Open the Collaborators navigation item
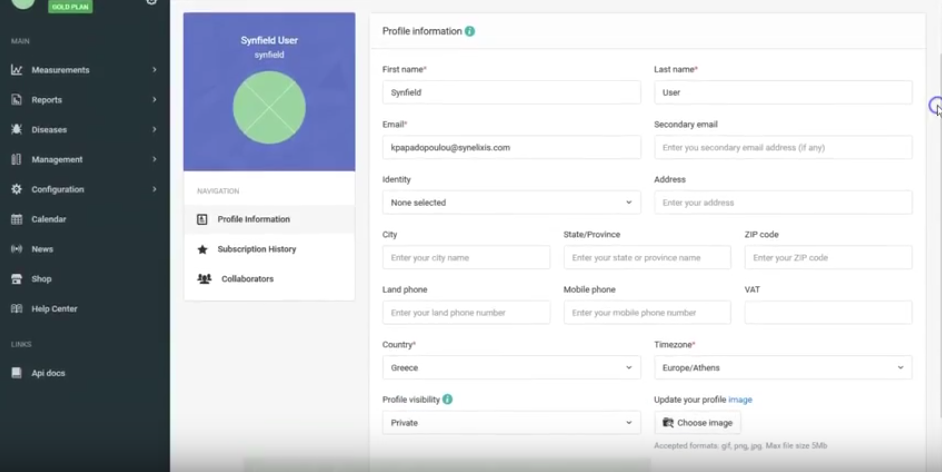942x472 pixels. [x=247, y=279]
